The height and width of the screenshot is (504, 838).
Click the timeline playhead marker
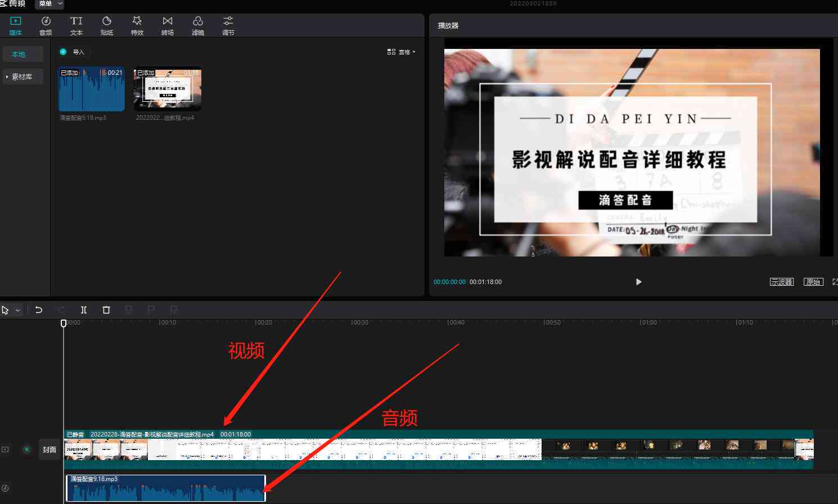click(x=64, y=323)
